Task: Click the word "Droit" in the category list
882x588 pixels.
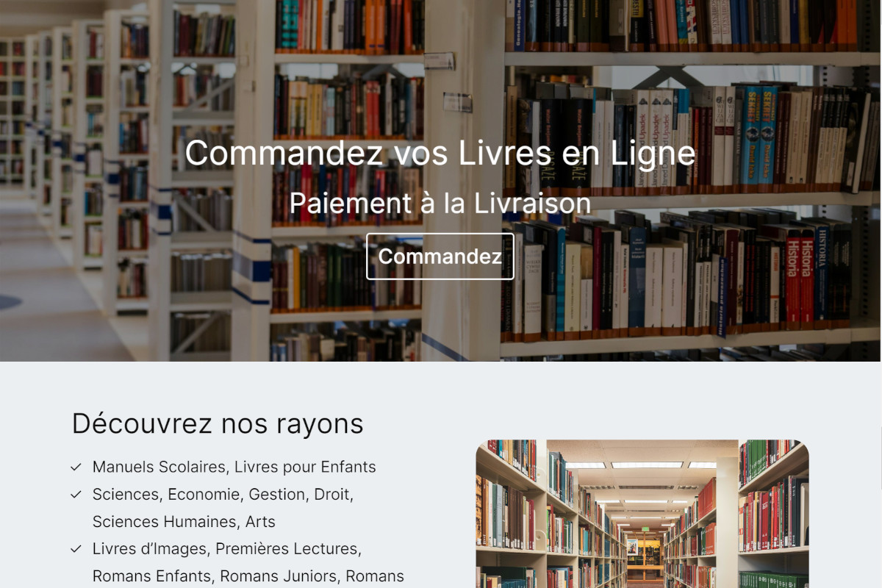Action: click(x=332, y=495)
